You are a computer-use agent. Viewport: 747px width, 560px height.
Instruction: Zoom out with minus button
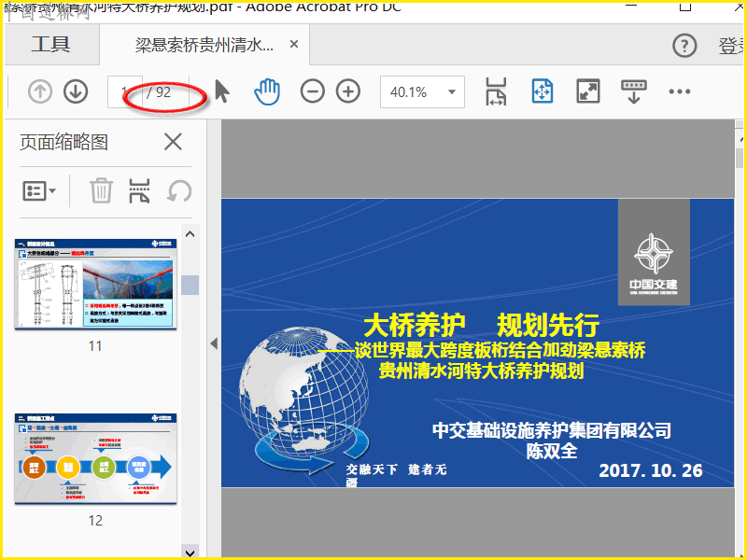click(x=313, y=91)
